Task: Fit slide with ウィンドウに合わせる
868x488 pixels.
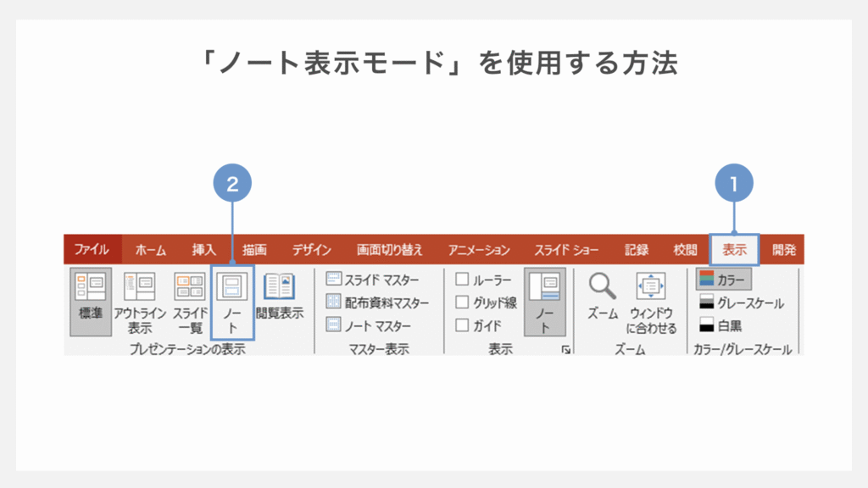Action: 651,303
